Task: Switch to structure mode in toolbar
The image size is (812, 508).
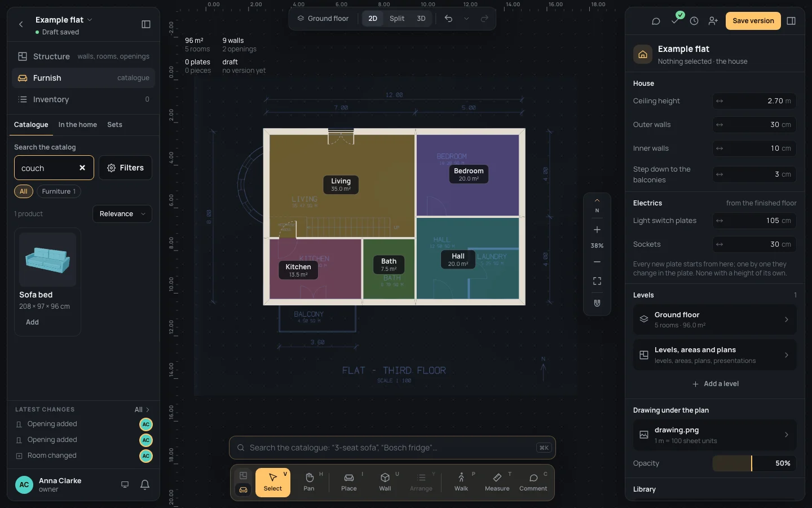Action: click(x=243, y=475)
